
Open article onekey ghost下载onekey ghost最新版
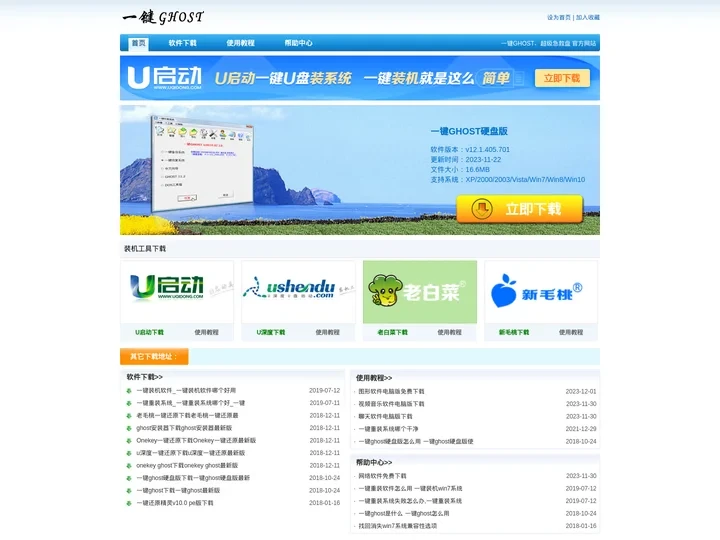coord(187,465)
